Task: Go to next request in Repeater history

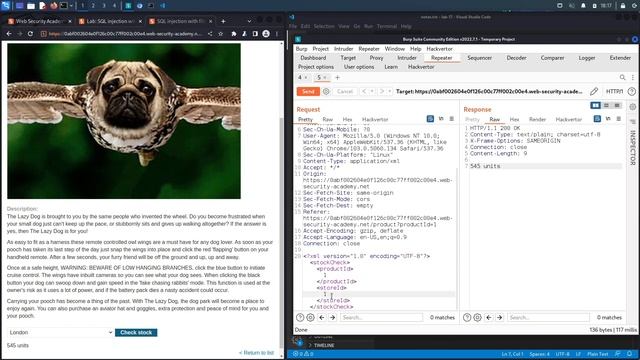Action: coord(382,91)
